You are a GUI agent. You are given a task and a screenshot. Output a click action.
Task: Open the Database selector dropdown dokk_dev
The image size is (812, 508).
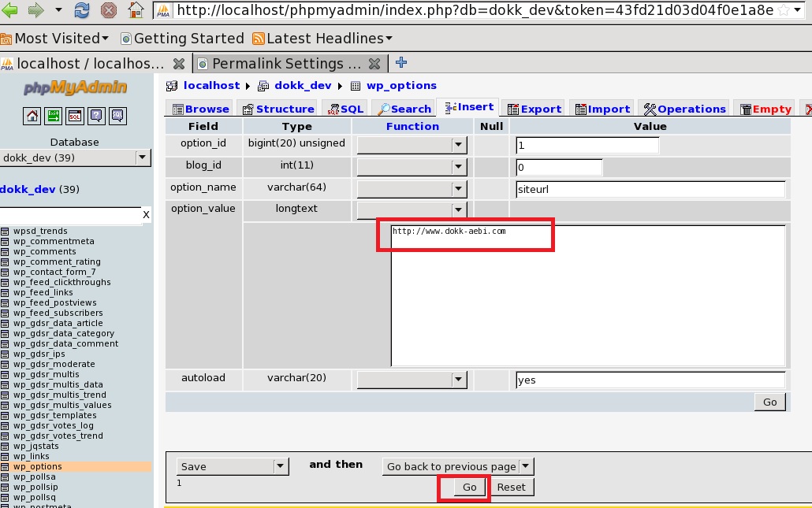click(75, 158)
